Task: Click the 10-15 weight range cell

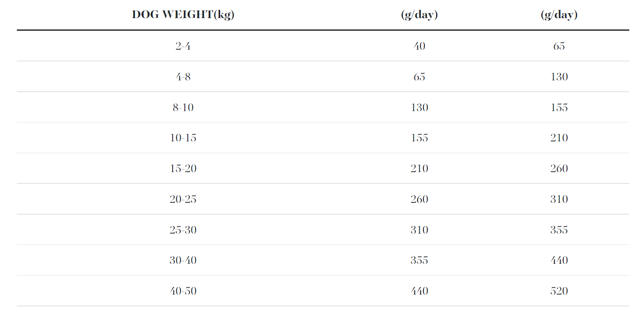Action: coord(183,138)
